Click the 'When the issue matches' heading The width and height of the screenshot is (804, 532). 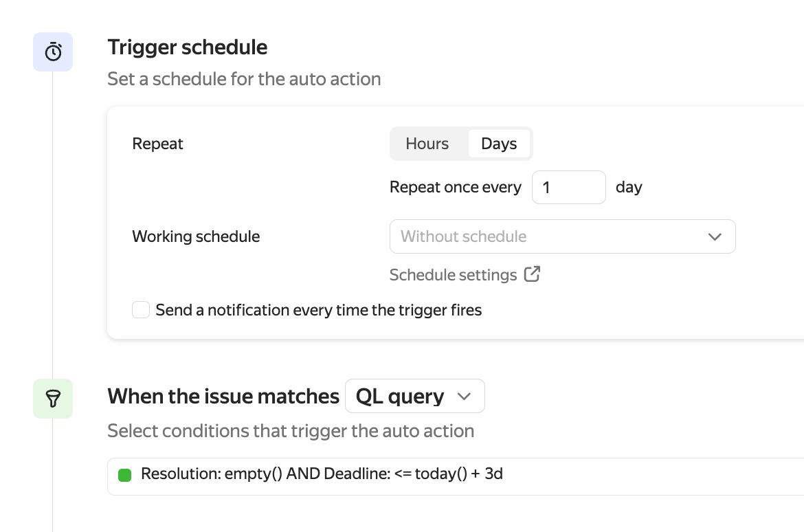point(223,397)
